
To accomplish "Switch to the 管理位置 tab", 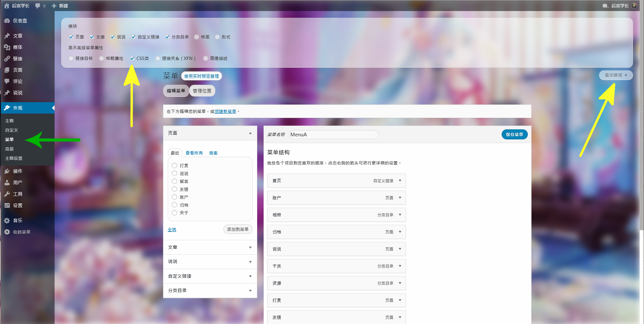I will click(x=202, y=91).
